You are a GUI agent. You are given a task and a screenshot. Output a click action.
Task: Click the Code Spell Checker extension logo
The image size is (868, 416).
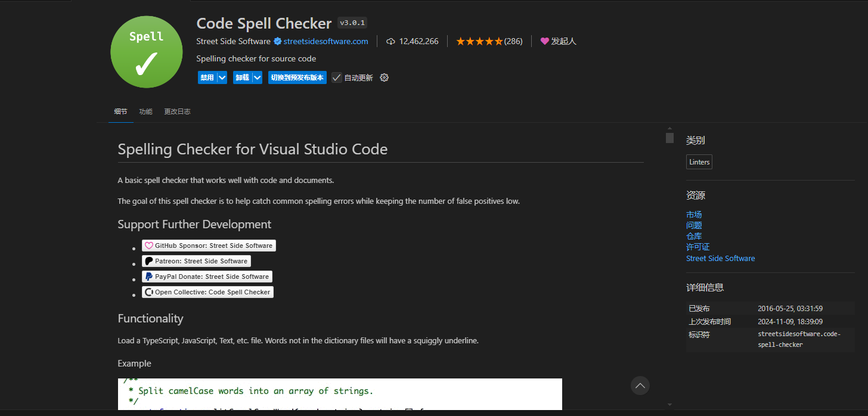coord(146,52)
